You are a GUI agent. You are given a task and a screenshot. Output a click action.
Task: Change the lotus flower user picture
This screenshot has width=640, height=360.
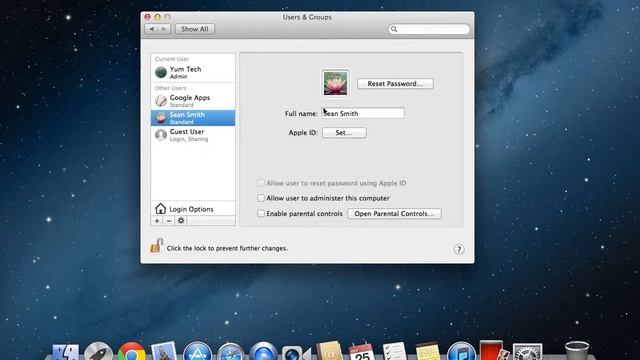(x=335, y=83)
